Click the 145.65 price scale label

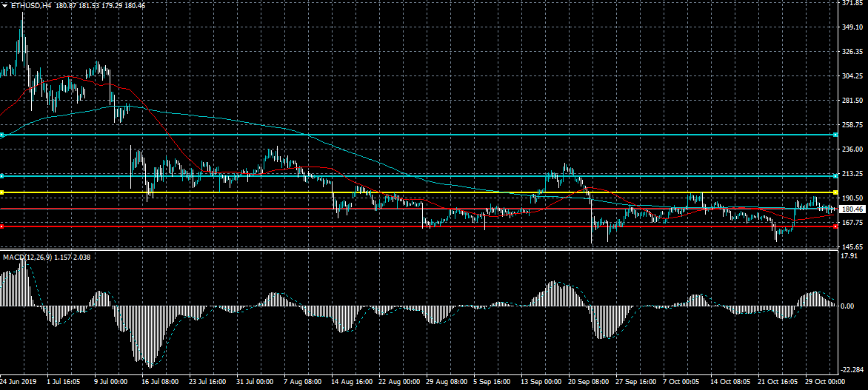pyautogui.click(x=852, y=246)
